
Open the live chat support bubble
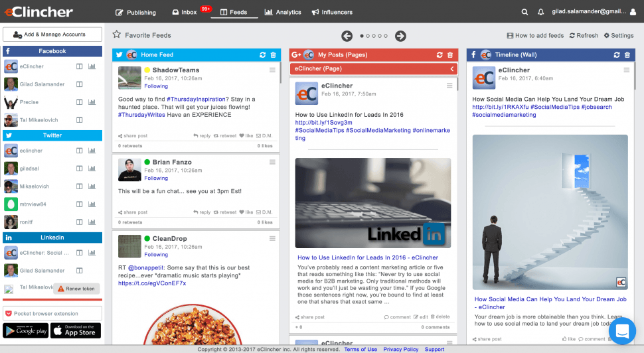622,331
